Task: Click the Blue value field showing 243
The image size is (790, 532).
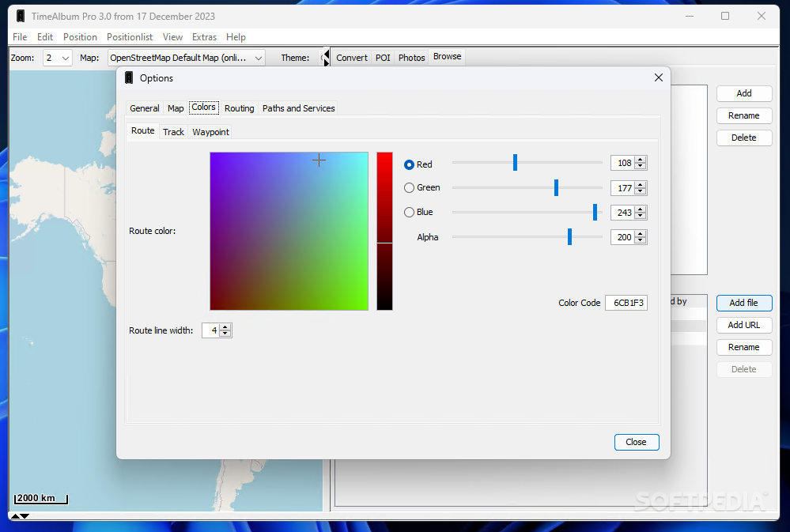Action: 623,213
